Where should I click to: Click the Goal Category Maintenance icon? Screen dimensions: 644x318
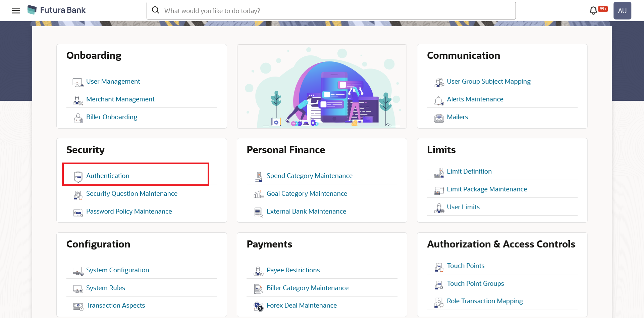point(259,194)
